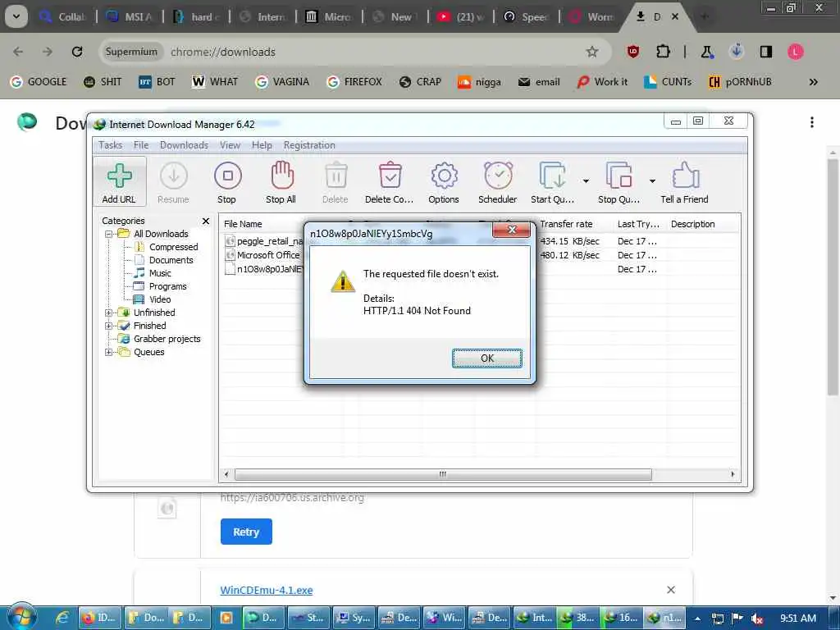Image resolution: width=840 pixels, height=630 pixels.
Task: Reload the page with refresh icon
Action: click(x=78, y=52)
